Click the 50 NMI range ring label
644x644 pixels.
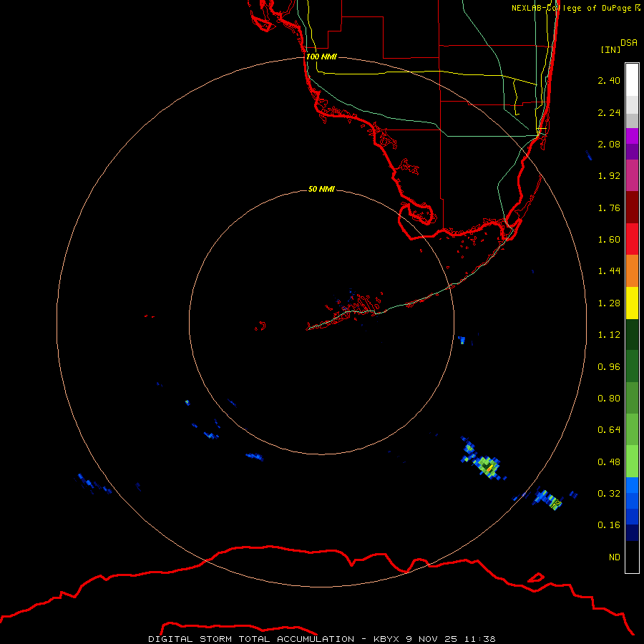click(x=321, y=189)
